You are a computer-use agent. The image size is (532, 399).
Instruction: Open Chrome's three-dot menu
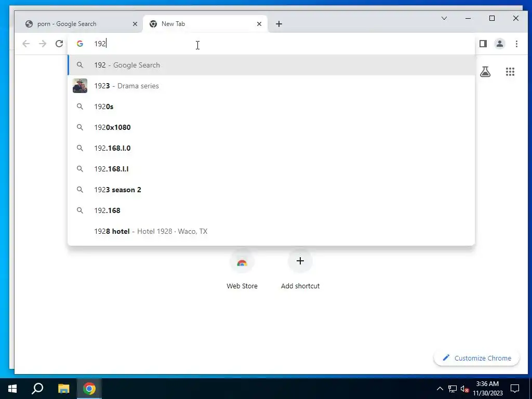coord(516,44)
